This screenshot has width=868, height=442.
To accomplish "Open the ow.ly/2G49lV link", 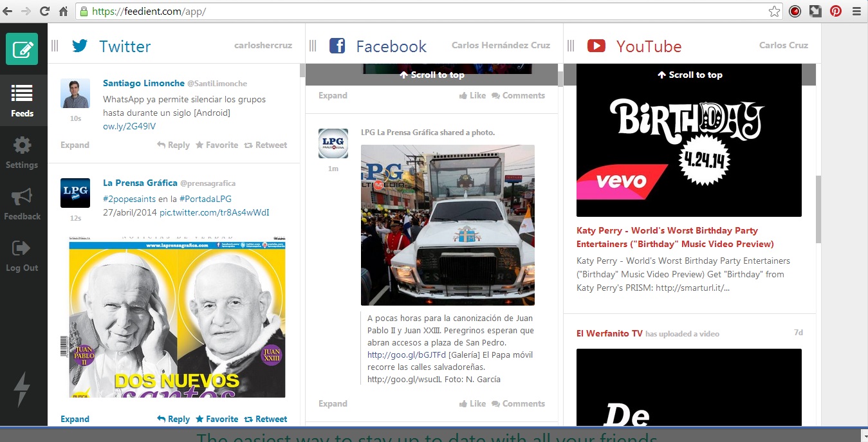I will pos(129,126).
